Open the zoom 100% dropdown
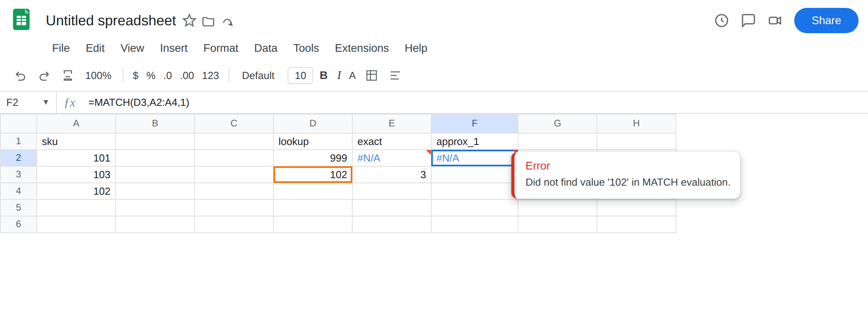The image size is (868, 316). point(98,75)
